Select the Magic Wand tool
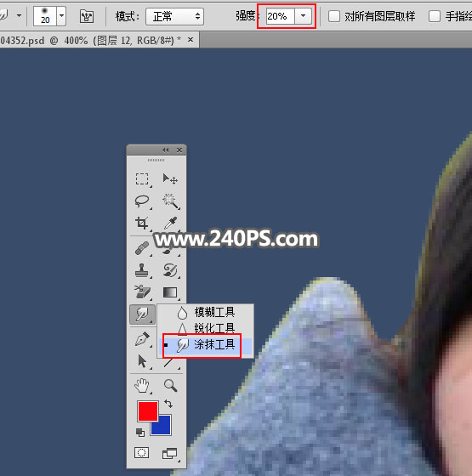 [171, 201]
